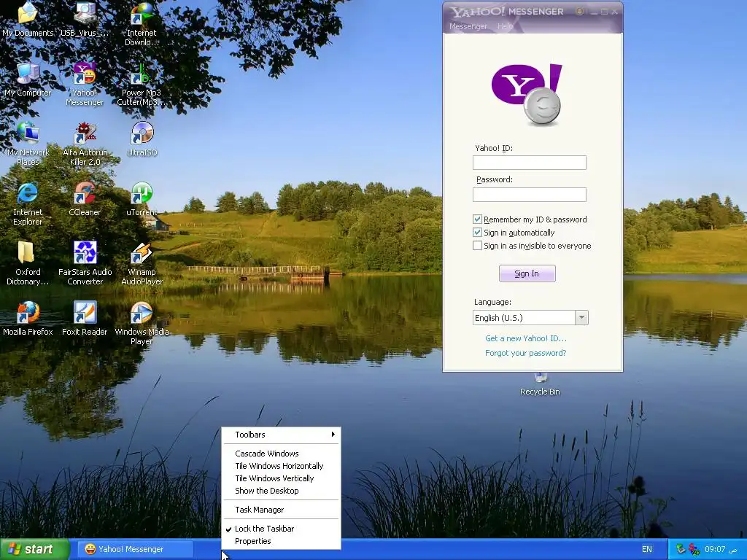Choose Cascade Windows from context menu
This screenshot has width=747, height=560.
[x=281, y=454]
